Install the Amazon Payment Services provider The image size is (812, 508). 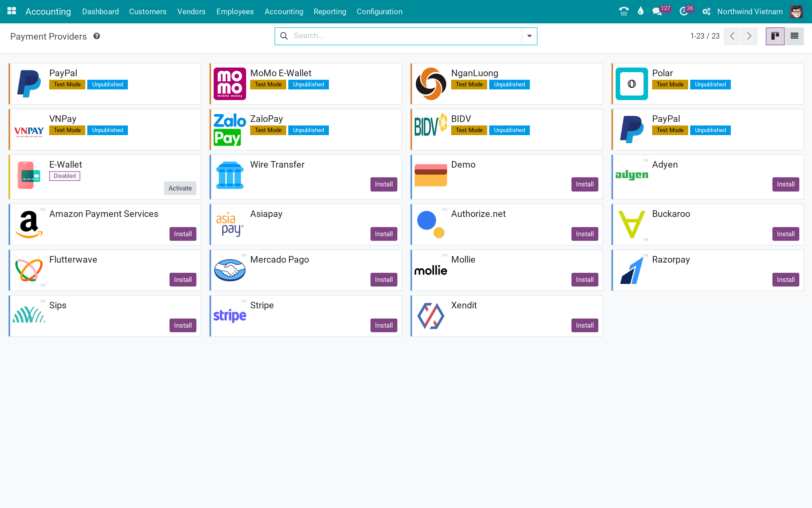click(x=183, y=234)
